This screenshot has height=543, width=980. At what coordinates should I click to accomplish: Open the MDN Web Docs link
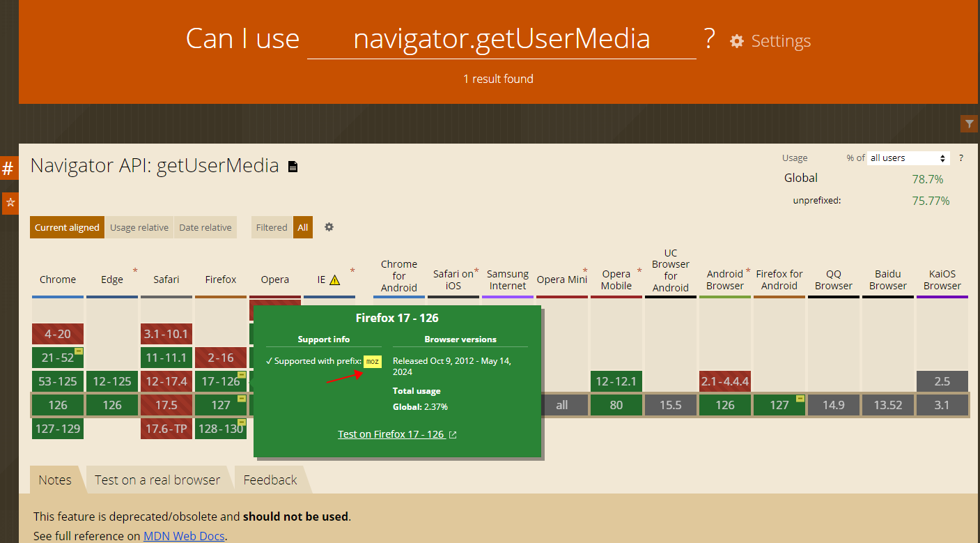[x=185, y=536]
